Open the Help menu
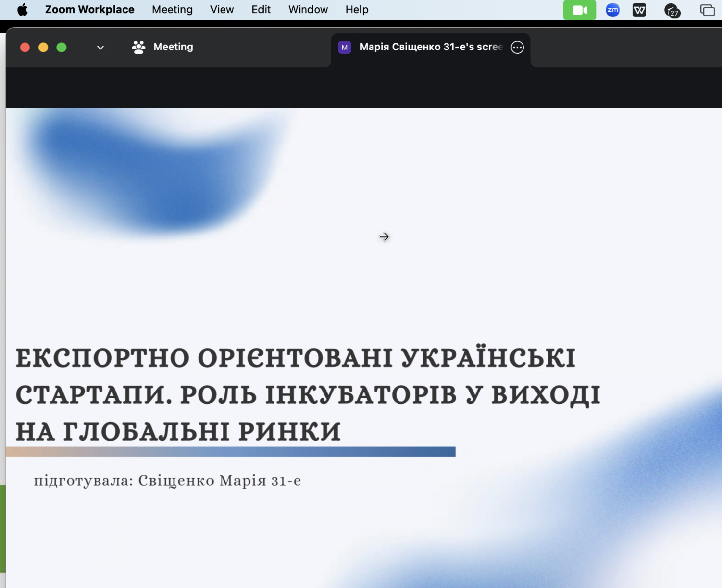The width and height of the screenshot is (722, 588). point(356,10)
